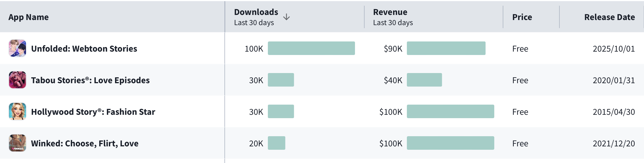
Task: Click the Unfolded: Webtoon Stories app icon
Action: point(17,49)
